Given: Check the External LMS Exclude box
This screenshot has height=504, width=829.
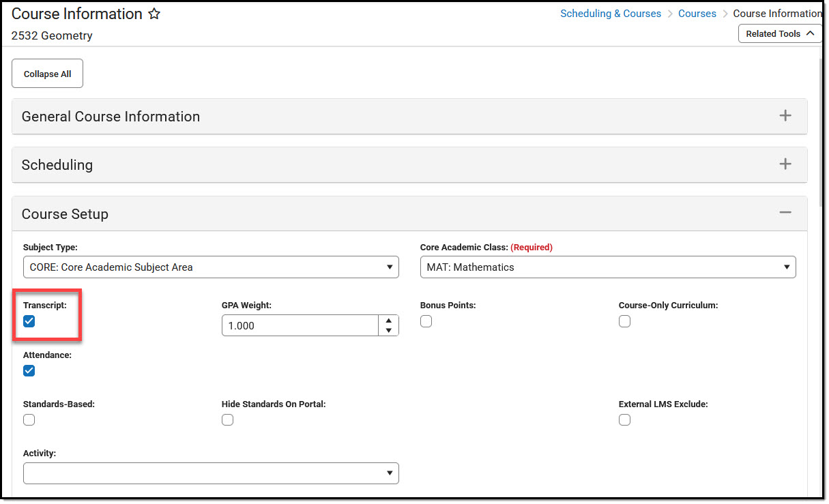Looking at the screenshot, I should pyautogui.click(x=625, y=420).
